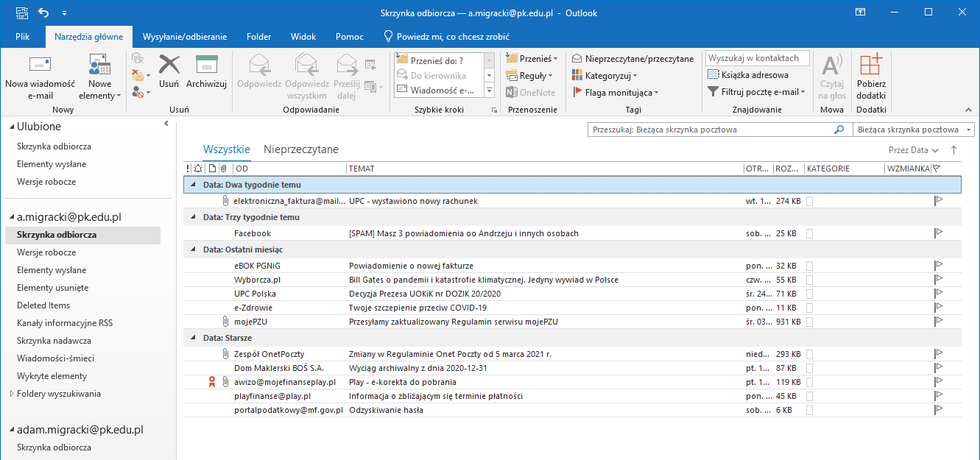Toggle Nieprzeczytane/przeczytane status
980x460 pixels.
point(633,59)
